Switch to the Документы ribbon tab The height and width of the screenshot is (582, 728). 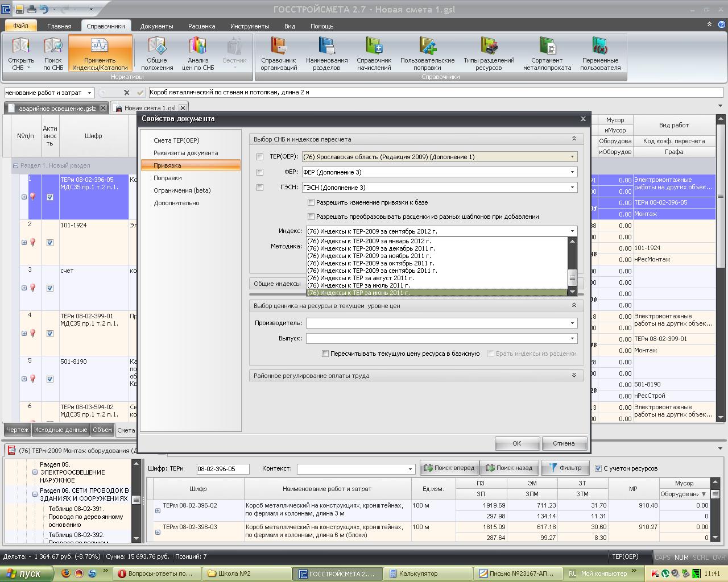pos(156,26)
